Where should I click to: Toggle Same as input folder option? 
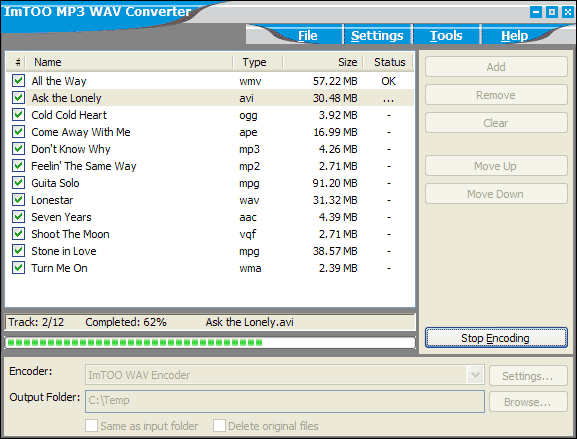coord(91,426)
